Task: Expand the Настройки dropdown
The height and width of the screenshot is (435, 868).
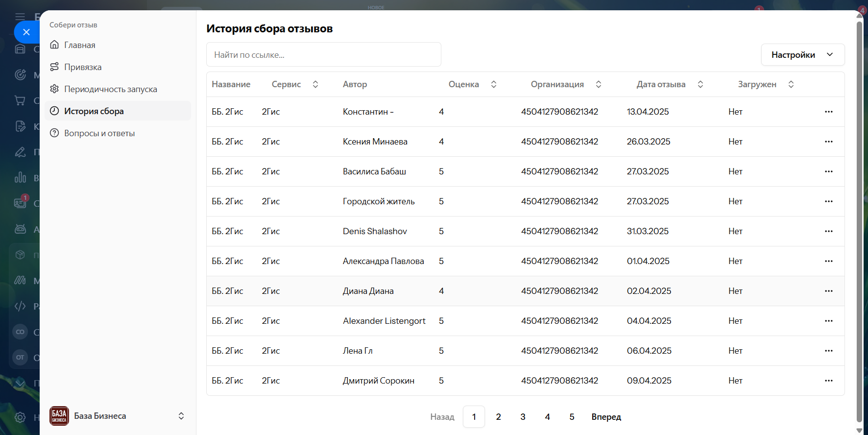Action: coord(803,54)
